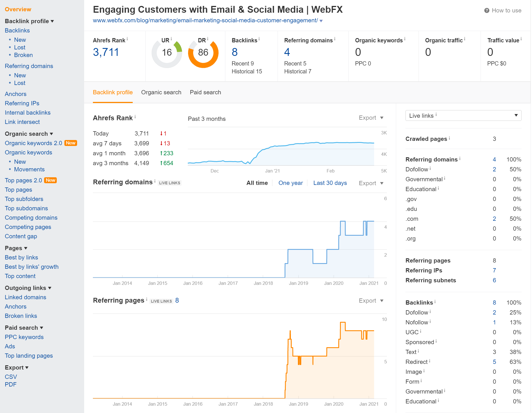Open Broken backlinks in sidebar
The image size is (532, 413).
tap(23, 55)
